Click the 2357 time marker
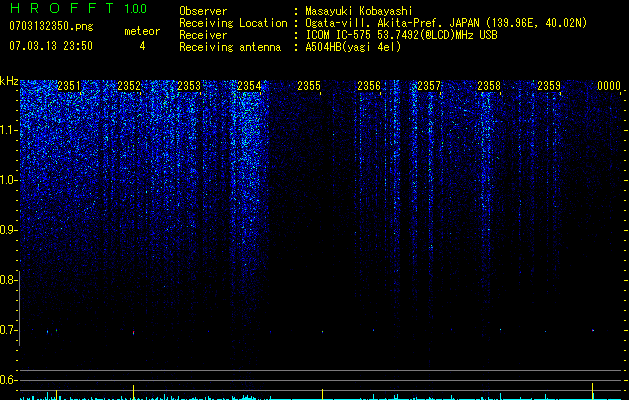The width and height of the screenshot is (629, 400). [429, 86]
